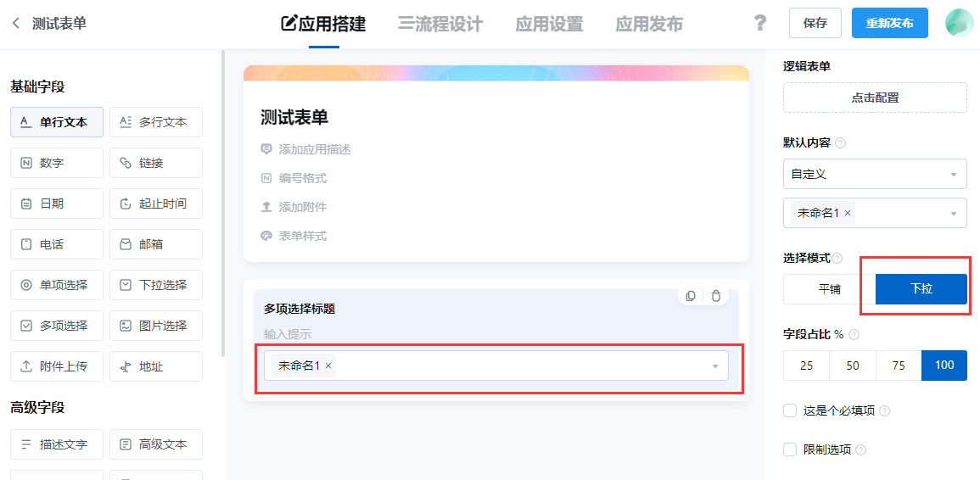
Task: Click the info icon next to 字段占比
Action: click(x=854, y=335)
